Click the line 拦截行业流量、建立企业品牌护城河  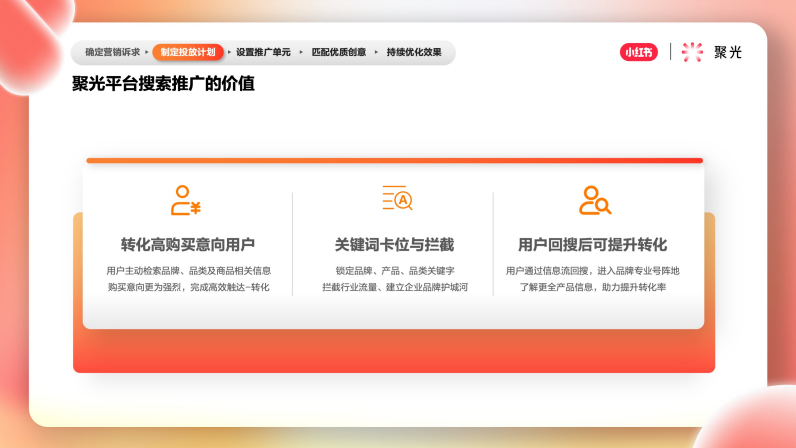pyautogui.click(x=394, y=287)
